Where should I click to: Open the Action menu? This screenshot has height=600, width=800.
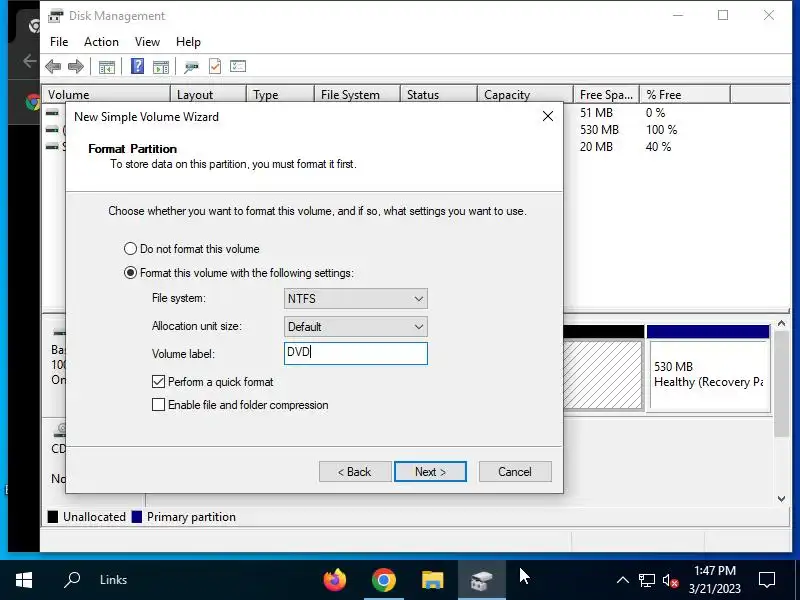tap(101, 42)
